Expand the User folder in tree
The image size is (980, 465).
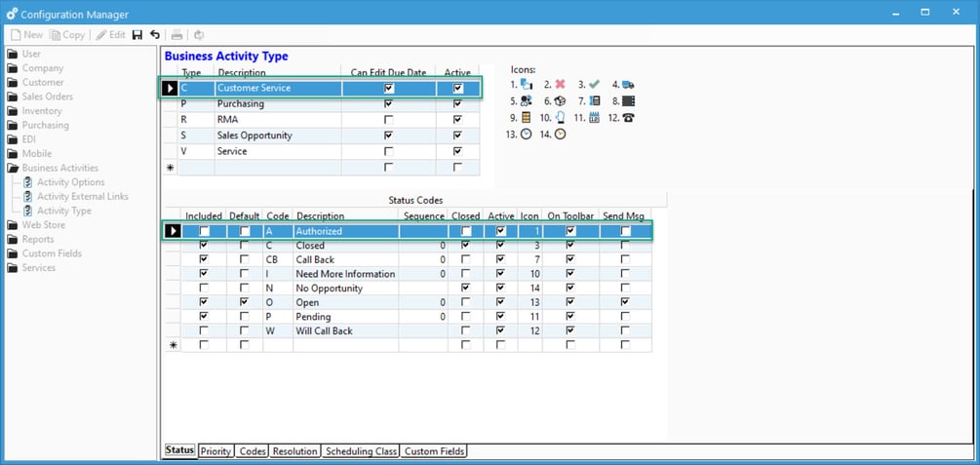pyautogui.click(x=12, y=54)
